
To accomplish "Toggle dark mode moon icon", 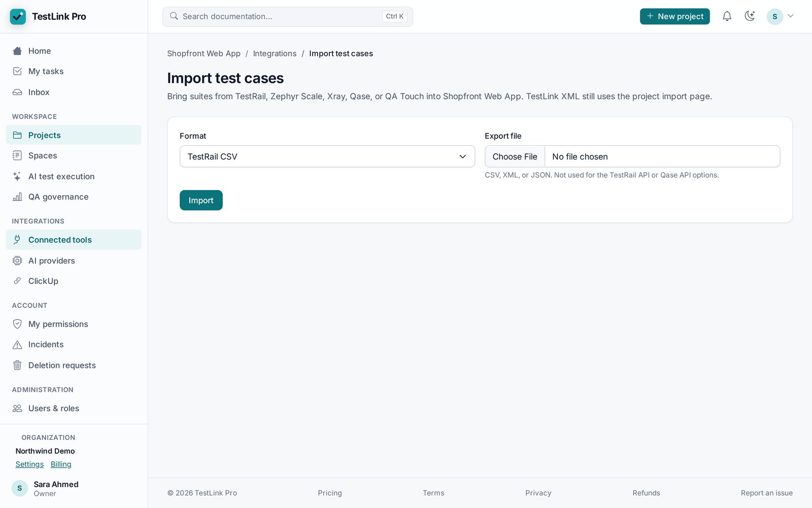I will [x=750, y=16].
